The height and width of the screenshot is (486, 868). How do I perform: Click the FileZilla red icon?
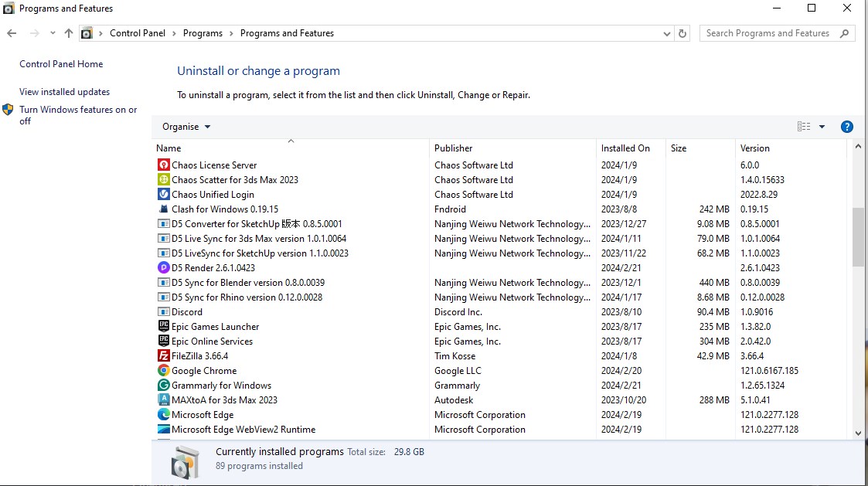tap(163, 355)
